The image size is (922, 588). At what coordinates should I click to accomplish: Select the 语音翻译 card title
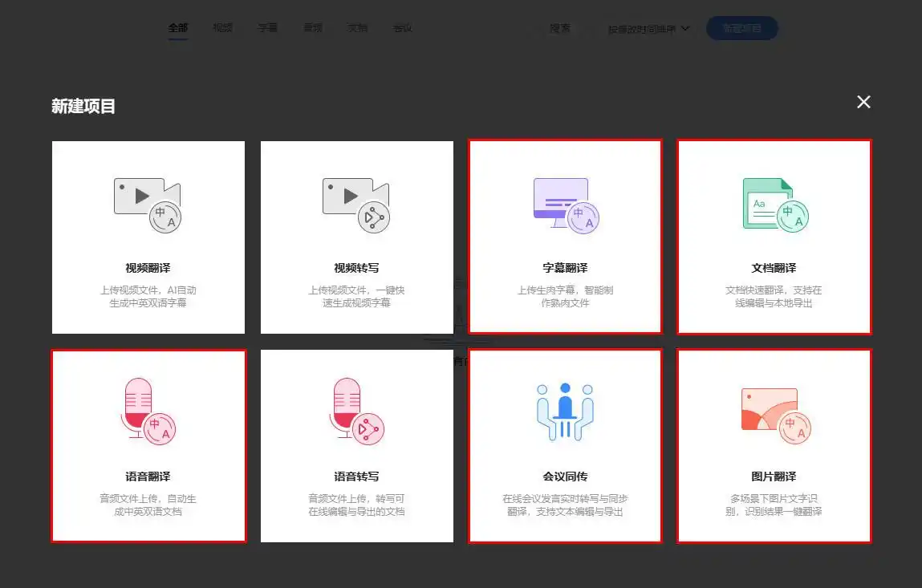click(148, 476)
